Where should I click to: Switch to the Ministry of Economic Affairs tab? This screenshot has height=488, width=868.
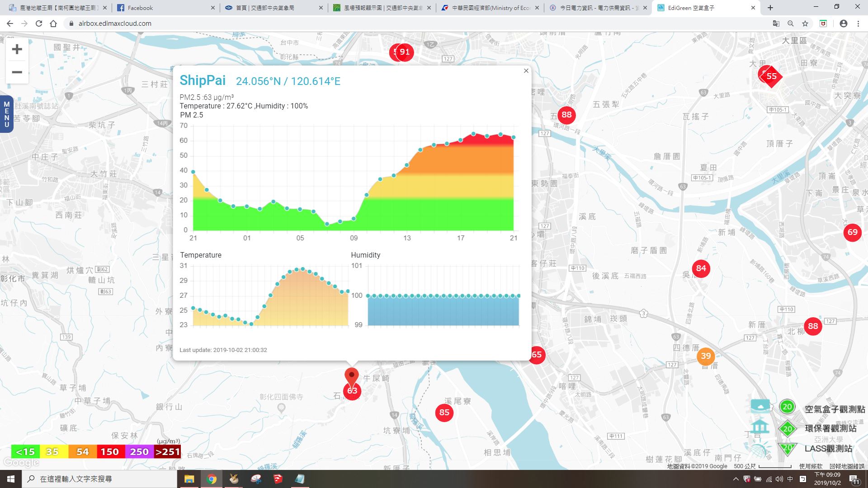(x=490, y=8)
